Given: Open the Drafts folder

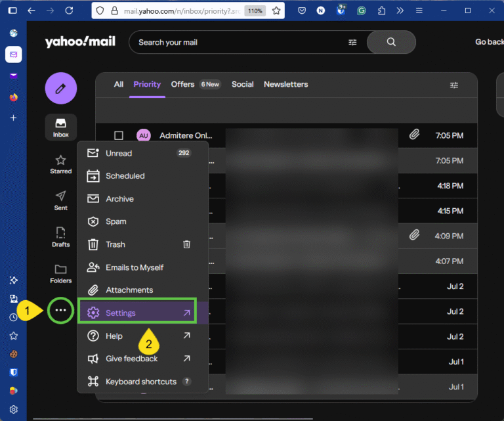Looking at the screenshot, I should click(x=61, y=237).
